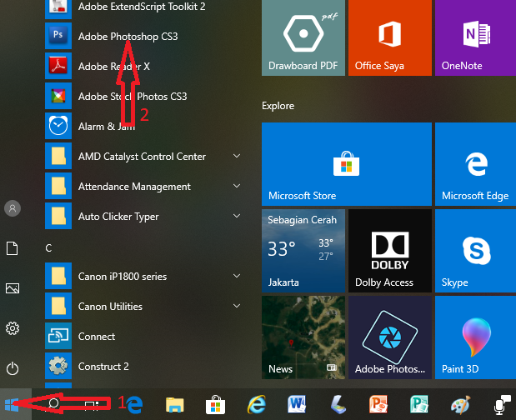This screenshot has height=420, width=516.
Task: Open File Explorer from taskbar
Action: click(x=175, y=404)
